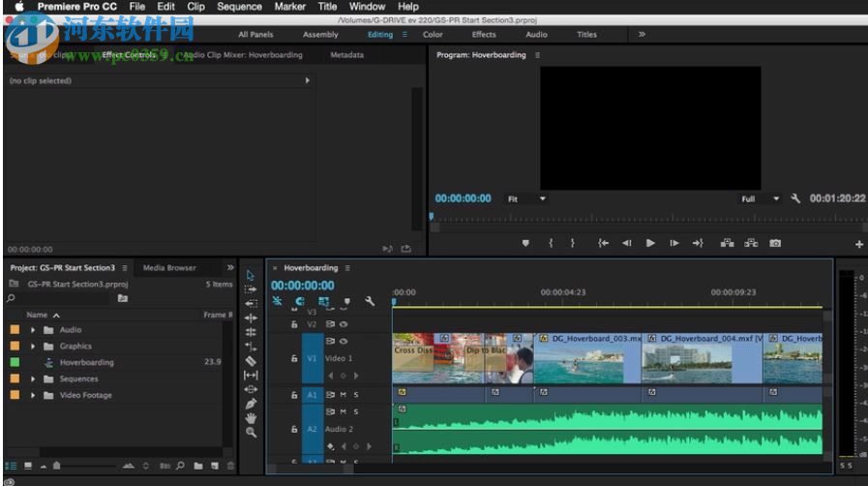Click the Project panel search field
Image resolution: width=868 pixels, height=486 pixels.
pyautogui.click(x=58, y=298)
